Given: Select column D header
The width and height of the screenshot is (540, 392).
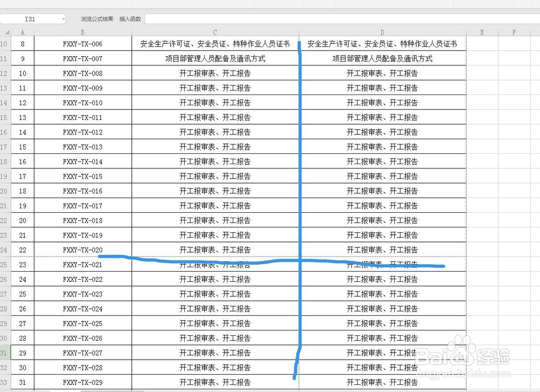Looking at the screenshot, I should 382,32.
